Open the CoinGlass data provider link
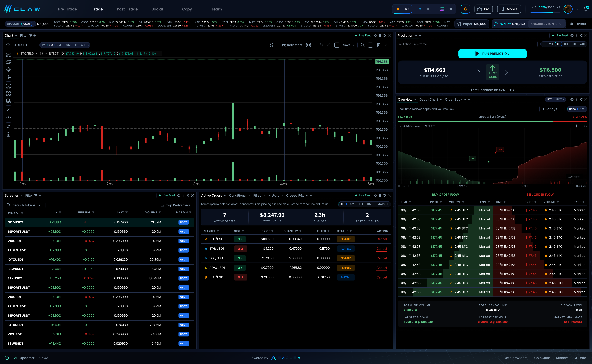This screenshot has width=592, height=364. point(542,358)
